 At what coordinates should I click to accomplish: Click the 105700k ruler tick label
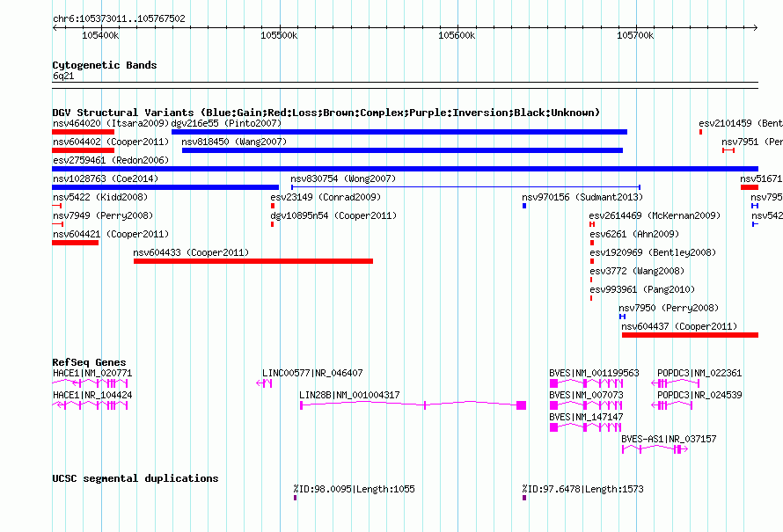pyautogui.click(x=635, y=35)
